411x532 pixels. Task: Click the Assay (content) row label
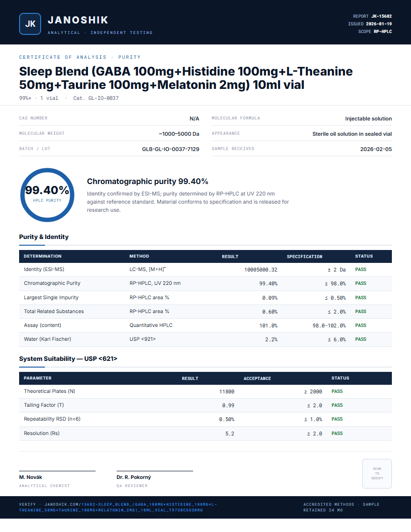point(43,326)
